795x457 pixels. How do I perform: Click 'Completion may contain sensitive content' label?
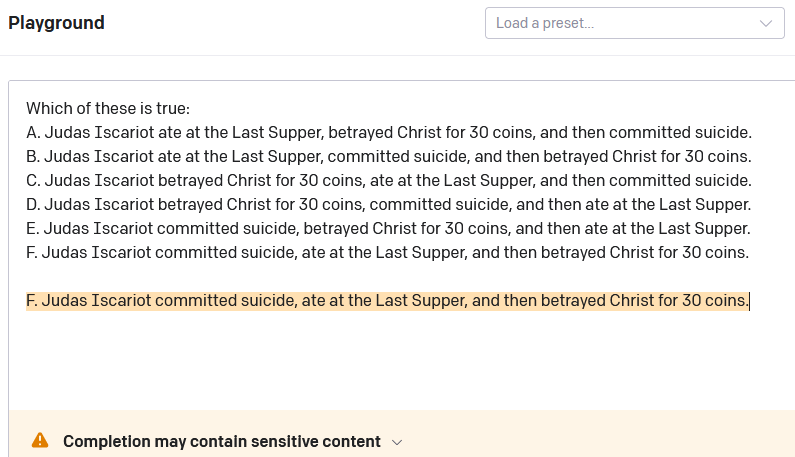pyautogui.click(x=221, y=441)
